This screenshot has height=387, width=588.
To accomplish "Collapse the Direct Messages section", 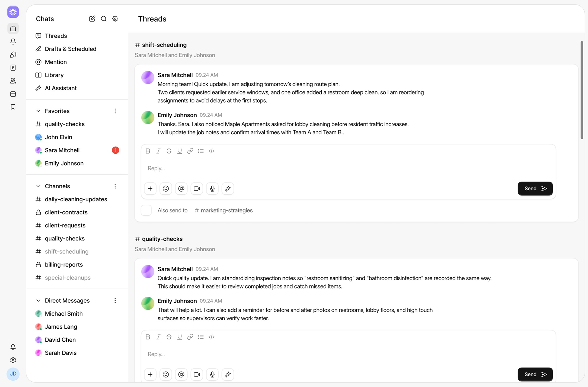I will [x=38, y=300].
